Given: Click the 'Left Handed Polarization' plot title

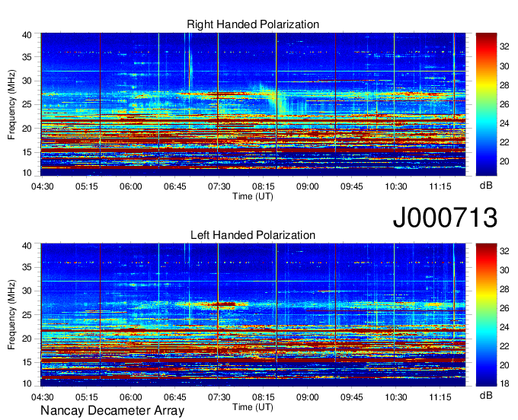Looking at the screenshot, I should point(253,235).
